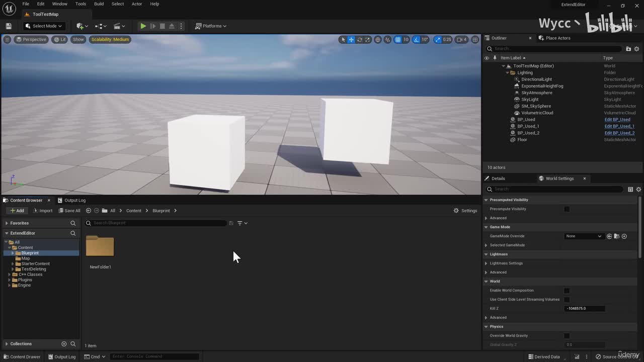The height and width of the screenshot is (362, 644).
Task: Toggle rotation angle snapping
Action: pos(417,40)
